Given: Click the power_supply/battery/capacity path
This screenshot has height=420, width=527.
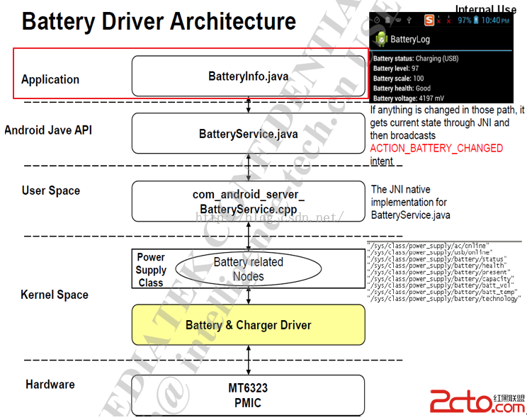Looking at the screenshot, I should tap(441, 279).
